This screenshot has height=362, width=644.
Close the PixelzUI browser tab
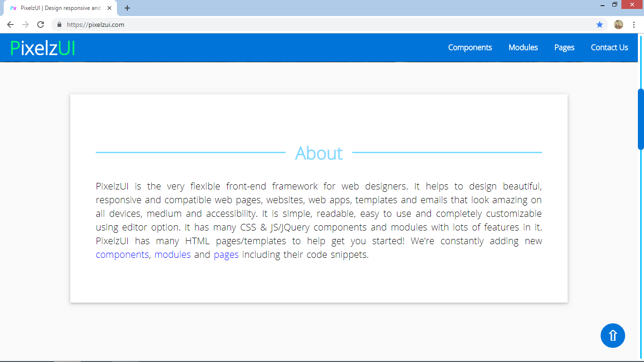pyautogui.click(x=109, y=8)
